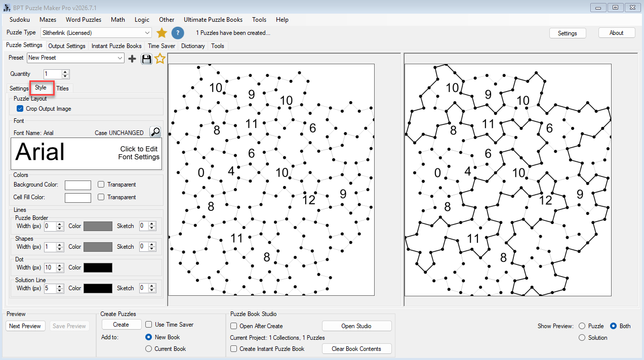
Task: Pick the Dot color black swatch
Action: 98,267
